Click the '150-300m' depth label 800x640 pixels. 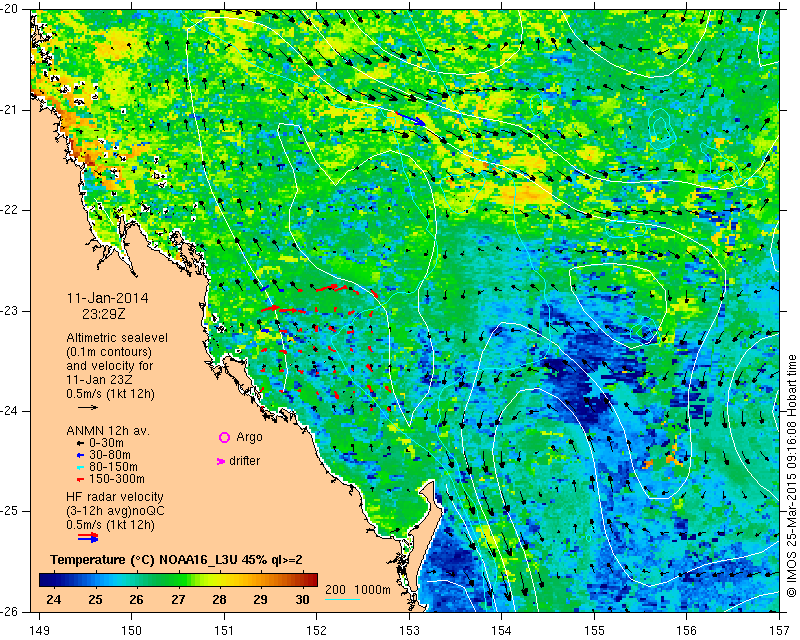point(117,479)
